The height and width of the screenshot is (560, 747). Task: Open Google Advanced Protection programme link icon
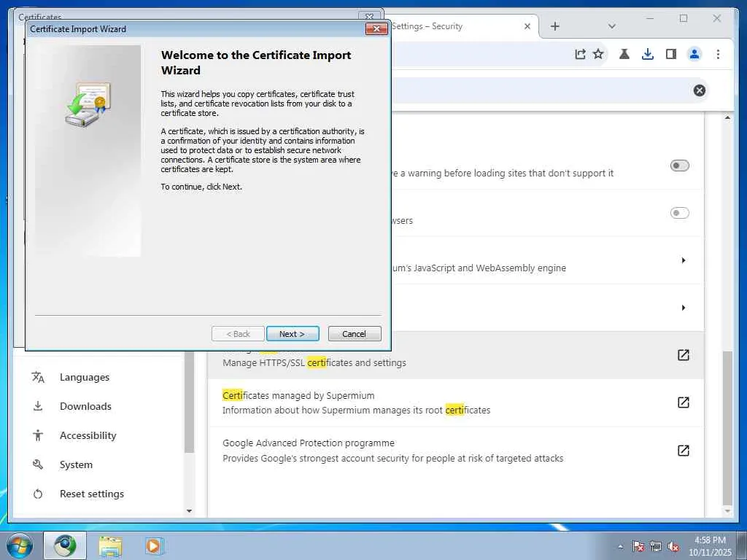click(x=683, y=451)
